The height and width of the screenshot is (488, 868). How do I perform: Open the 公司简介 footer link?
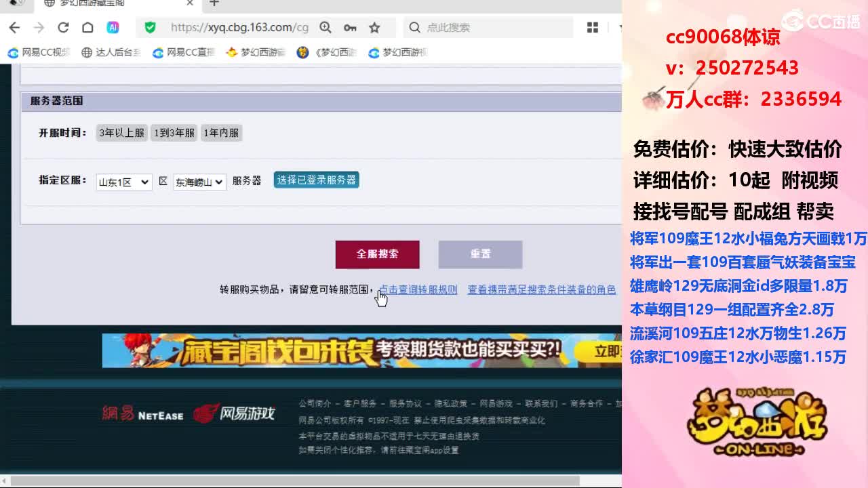pos(315,404)
